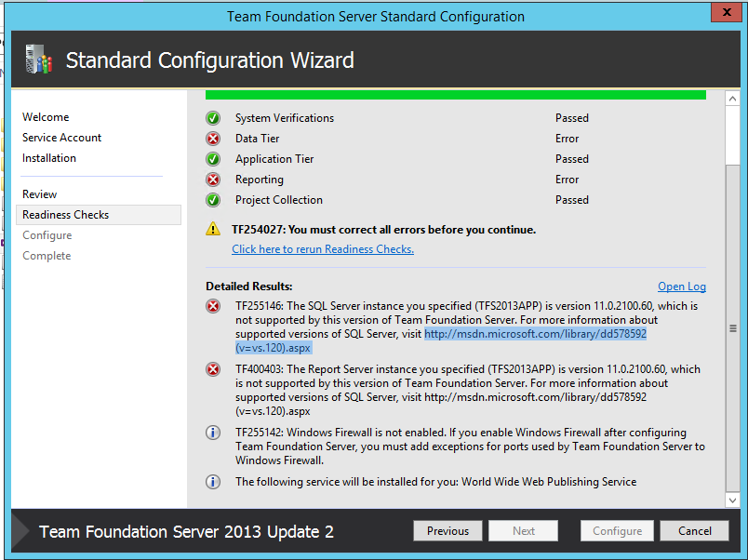Click the TF400403 Report Server error text
Image resolution: width=748 pixels, height=560 pixels.
pos(467,390)
